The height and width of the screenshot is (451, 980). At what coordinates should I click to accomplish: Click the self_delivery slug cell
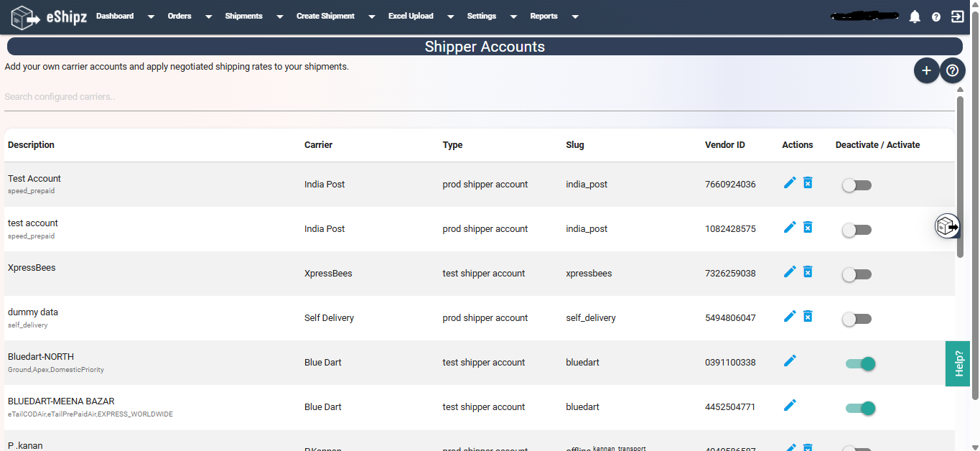(591, 317)
